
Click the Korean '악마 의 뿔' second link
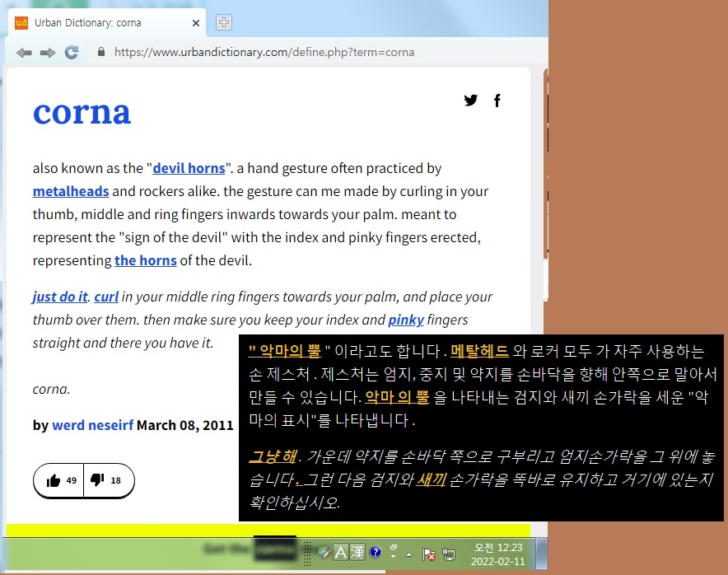point(397,398)
